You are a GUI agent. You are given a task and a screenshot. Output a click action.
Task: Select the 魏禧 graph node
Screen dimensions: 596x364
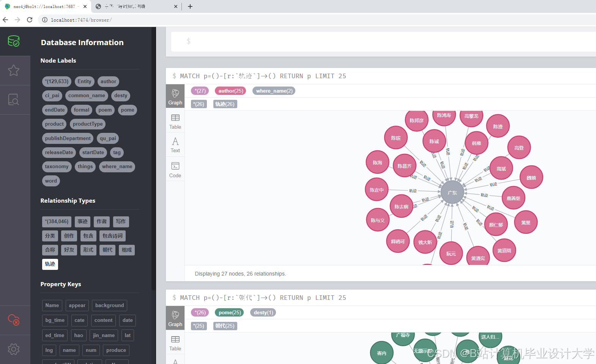pos(531,177)
